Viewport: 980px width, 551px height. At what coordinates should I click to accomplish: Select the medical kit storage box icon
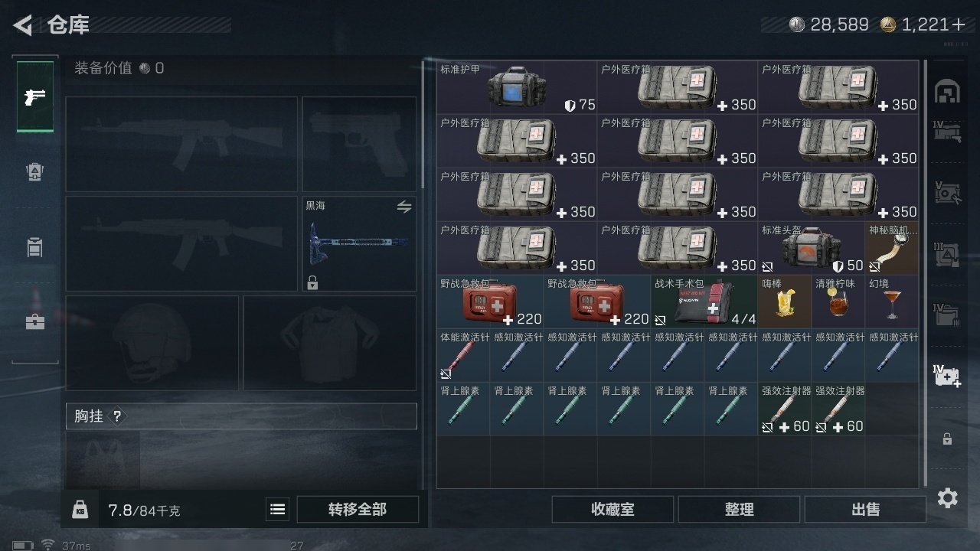(947, 375)
